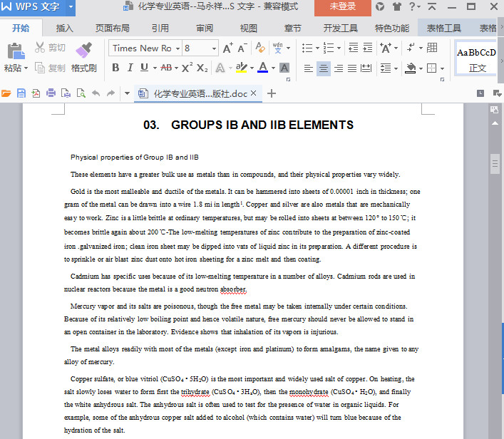Collapse ribbon with up-arrow icon

(x=432, y=6)
